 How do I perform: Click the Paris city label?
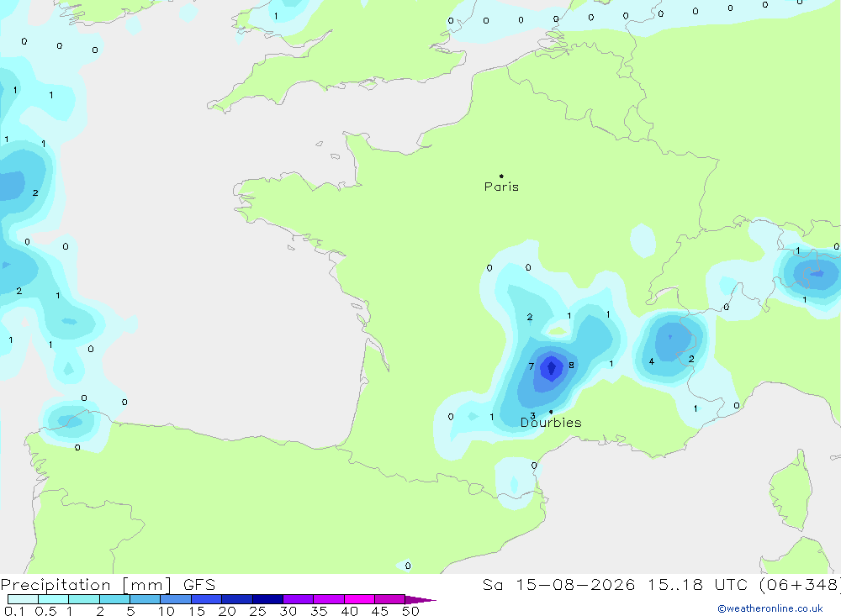501,187
